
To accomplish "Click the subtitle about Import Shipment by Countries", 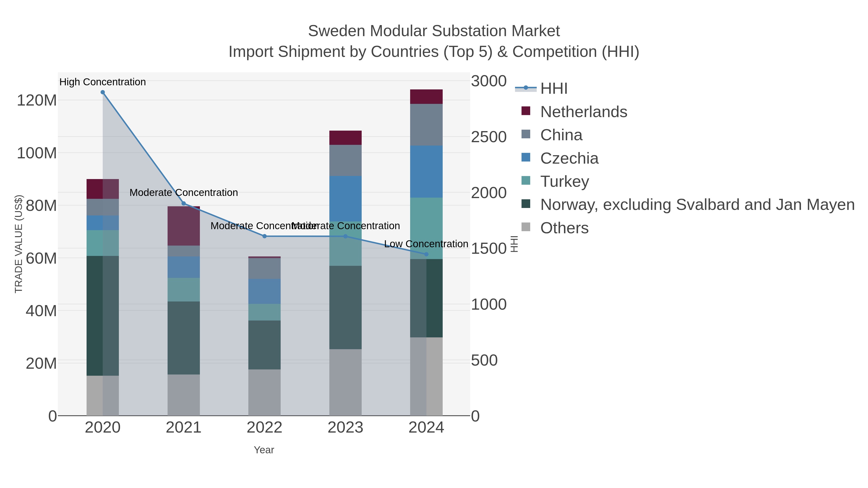I will (x=434, y=52).
